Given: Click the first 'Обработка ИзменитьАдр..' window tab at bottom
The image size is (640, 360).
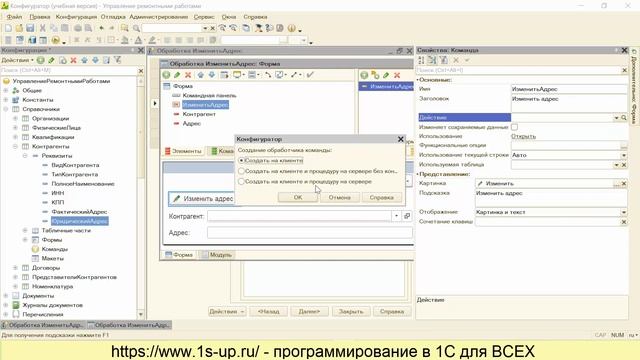Looking at the screenshot, I should coord(43,325).
